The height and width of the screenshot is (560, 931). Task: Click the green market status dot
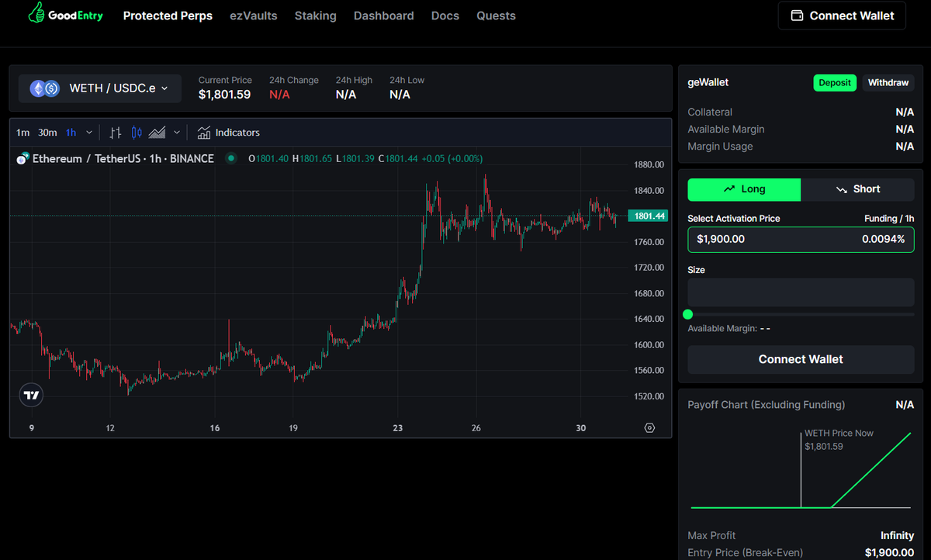pyautogui.click(x=231, y=158)
